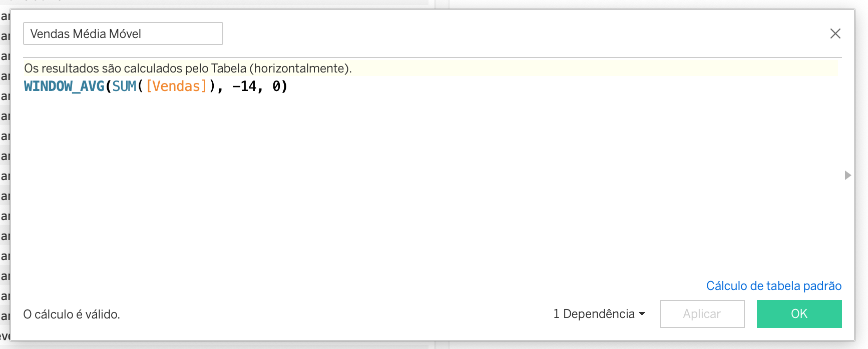Screen dimensions: 868x349
Task: Click the -14 offset value
Action: (245, 86)
